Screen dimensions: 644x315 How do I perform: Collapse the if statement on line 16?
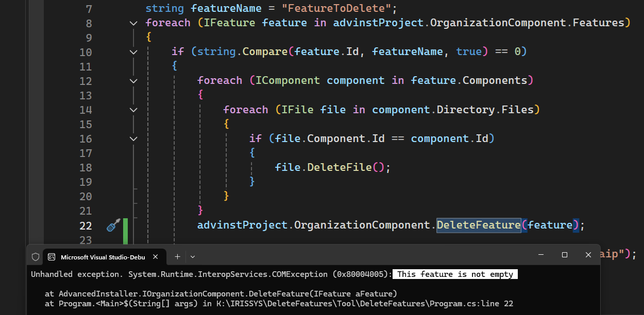[133, 138]
